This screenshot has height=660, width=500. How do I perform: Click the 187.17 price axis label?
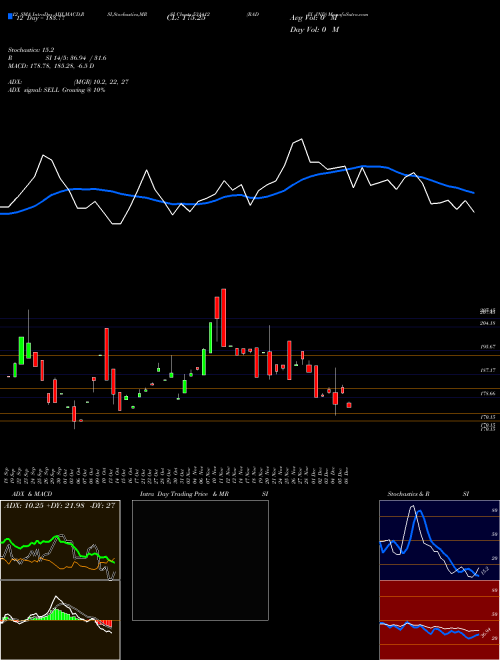tap(487, 370)
